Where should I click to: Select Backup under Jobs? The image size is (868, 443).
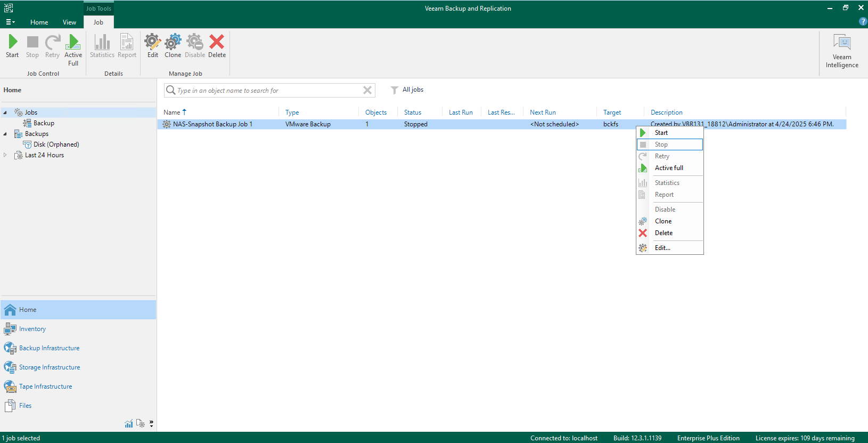click(44, 123)
